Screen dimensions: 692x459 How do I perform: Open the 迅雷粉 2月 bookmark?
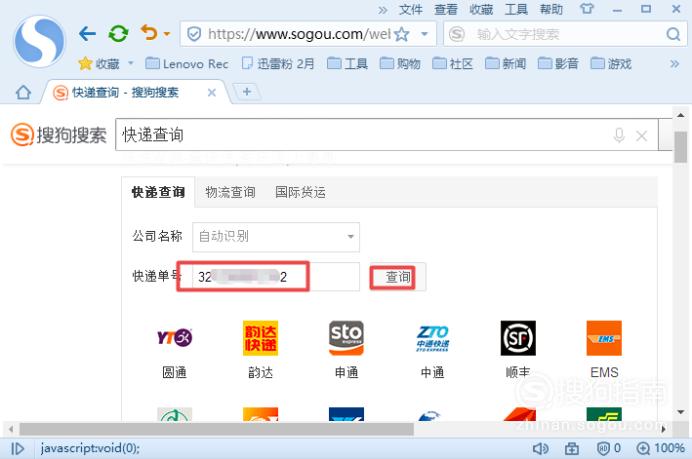pos(278,64)
